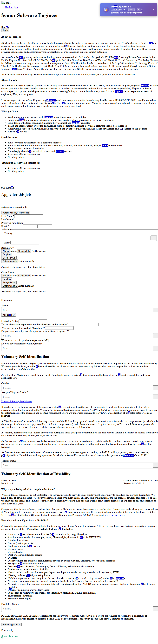
Task: Click the Submit application button
Action: click(11, 624)
